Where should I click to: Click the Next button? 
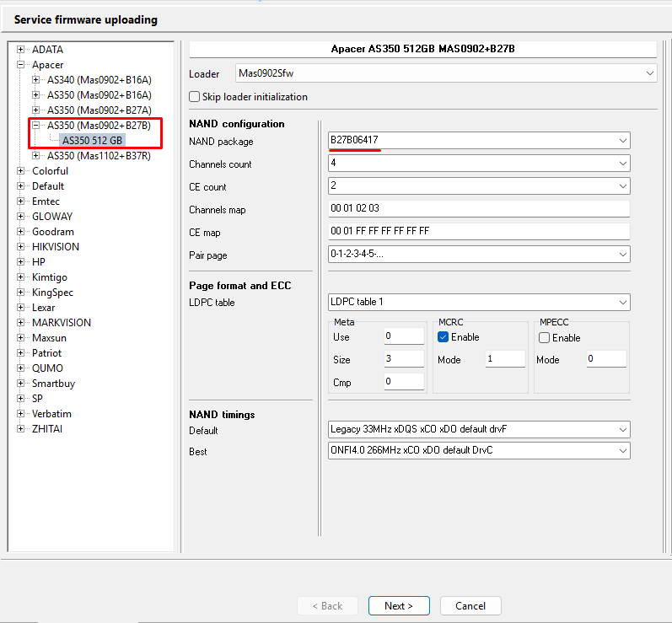(399, 606)
